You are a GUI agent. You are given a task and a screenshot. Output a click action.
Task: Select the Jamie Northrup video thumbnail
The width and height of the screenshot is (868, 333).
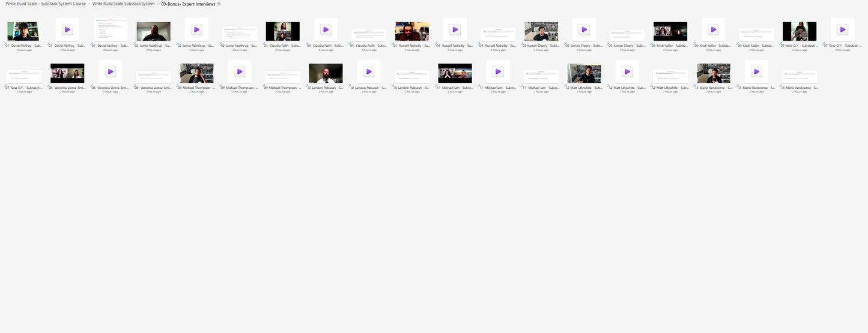153,31
